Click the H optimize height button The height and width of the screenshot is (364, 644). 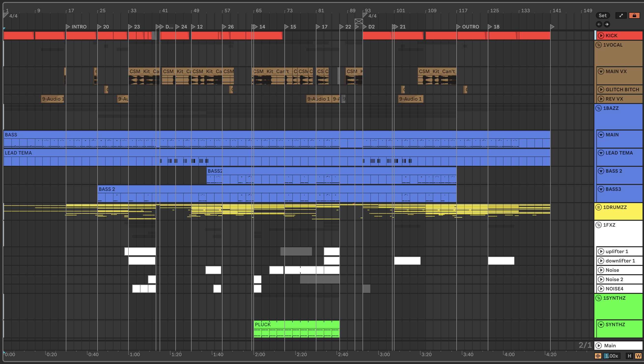tap(630, 356)
